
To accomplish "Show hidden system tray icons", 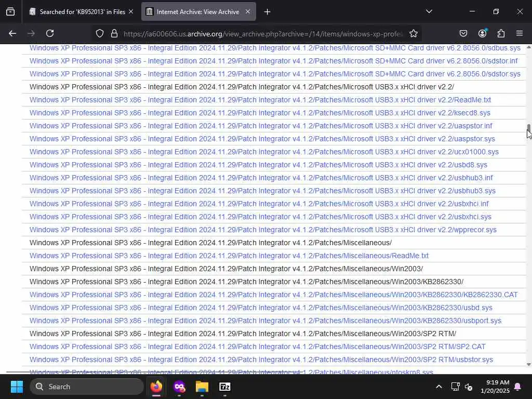I will pyautogui.click(x=438, y=387).
